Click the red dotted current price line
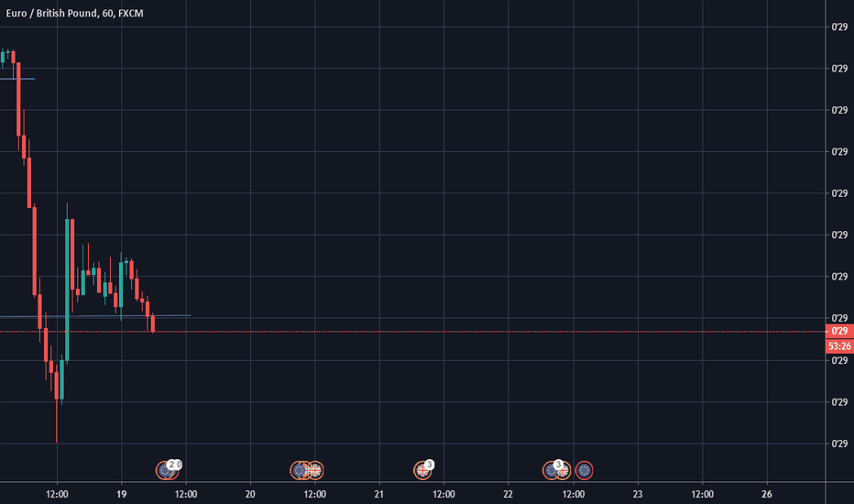 (412, 332)
